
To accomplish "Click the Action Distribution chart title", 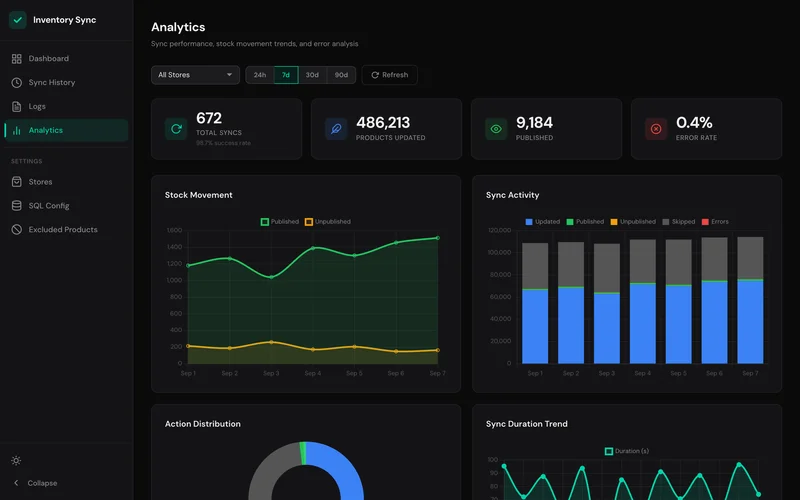I will [x=203, y=424].
